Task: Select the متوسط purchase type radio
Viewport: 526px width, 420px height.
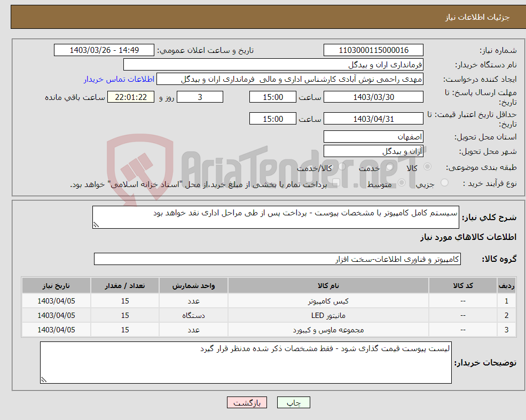Action: pos(402,183)
